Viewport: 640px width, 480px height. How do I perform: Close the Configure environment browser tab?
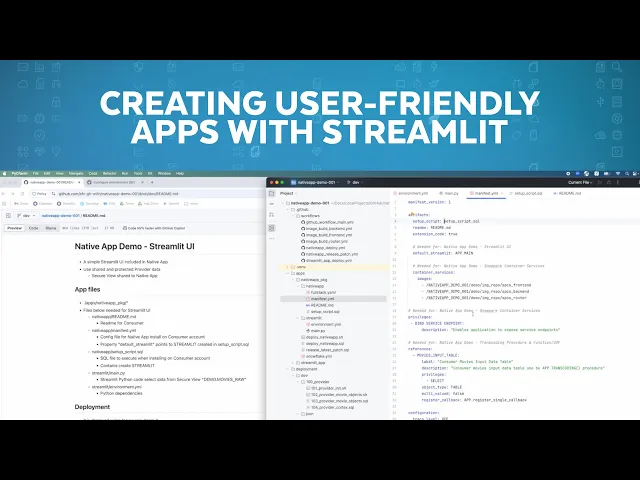tap(140, 182)
